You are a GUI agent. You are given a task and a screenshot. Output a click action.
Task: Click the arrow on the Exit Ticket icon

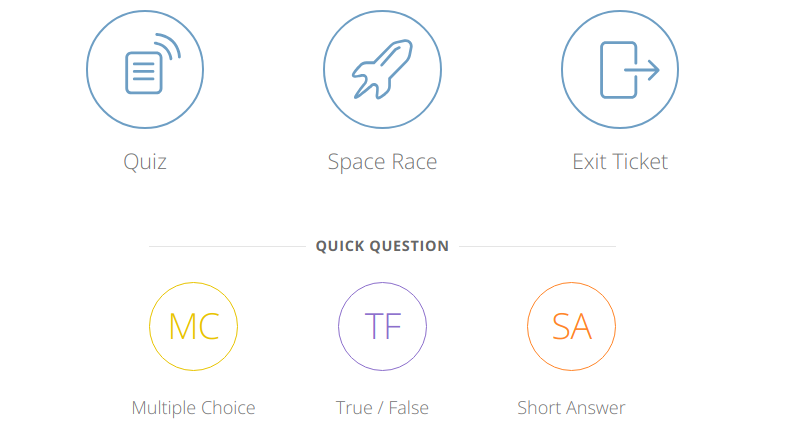pyautogui.click(x=642, y=70)
